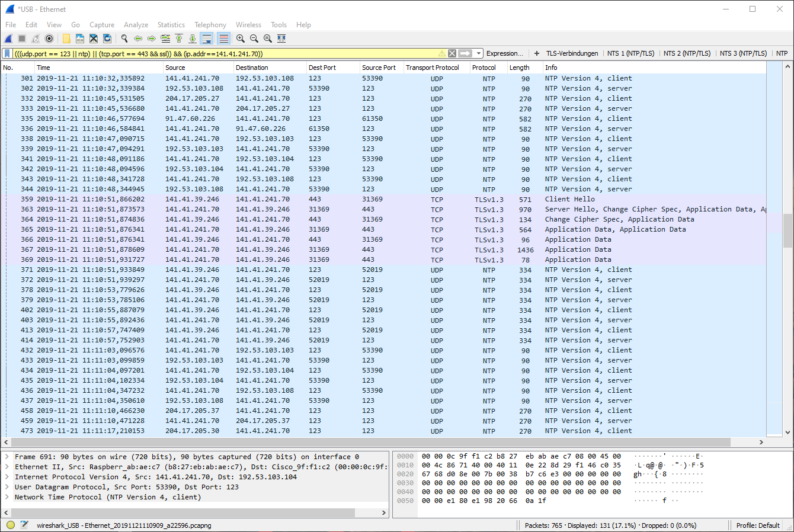The height and width of the screenshot is (532, 794).
Task: Apply NTS 3 (NTP/TLS) filter button
Action: click(743, 53)
